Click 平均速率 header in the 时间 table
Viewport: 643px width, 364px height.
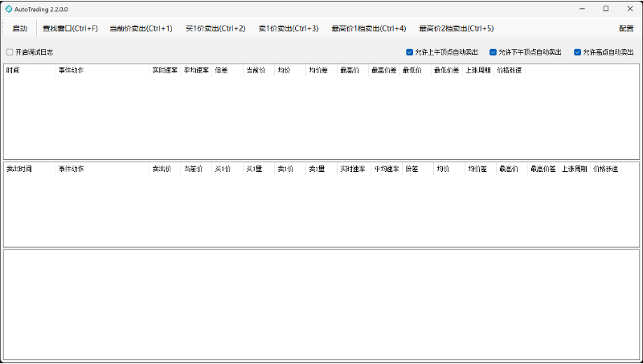(x=196, y=70)
